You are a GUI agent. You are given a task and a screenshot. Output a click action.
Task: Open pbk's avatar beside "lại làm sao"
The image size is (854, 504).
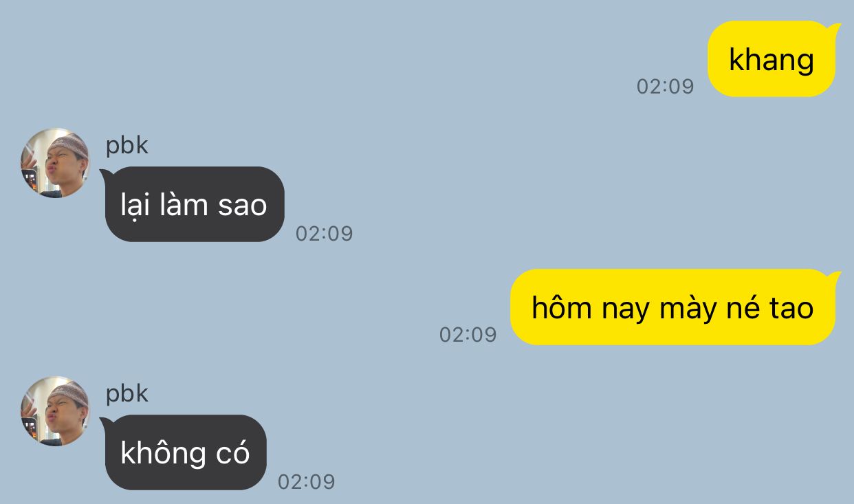[x=55, y=163]
